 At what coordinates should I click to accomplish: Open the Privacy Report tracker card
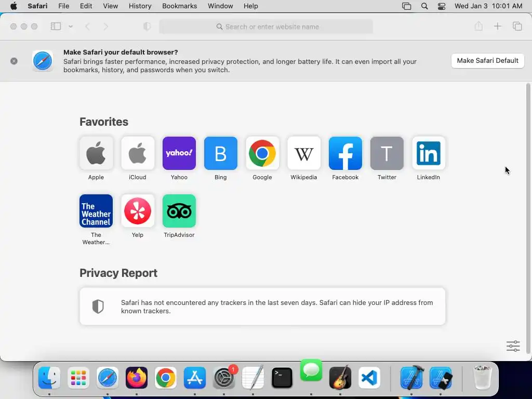pyautogui.click(x=262, y=307)
